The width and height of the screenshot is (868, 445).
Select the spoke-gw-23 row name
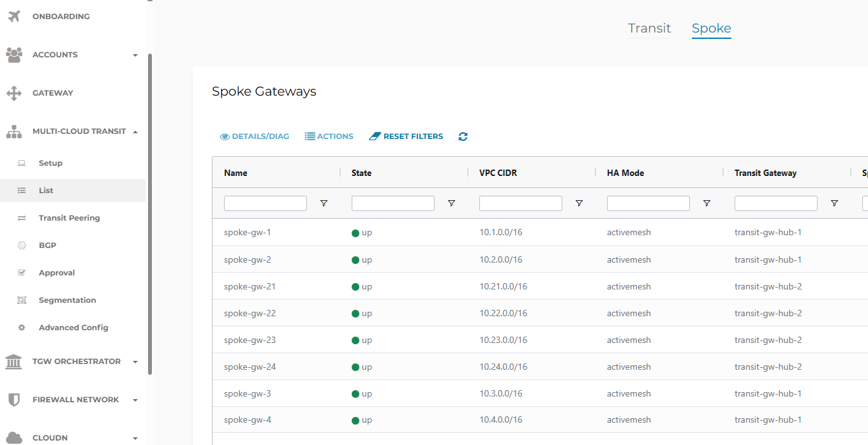tap(250, 340)
